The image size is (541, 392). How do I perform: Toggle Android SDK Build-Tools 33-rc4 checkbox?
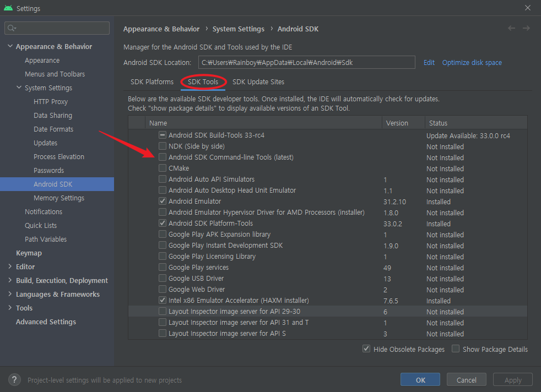(163, 135)
